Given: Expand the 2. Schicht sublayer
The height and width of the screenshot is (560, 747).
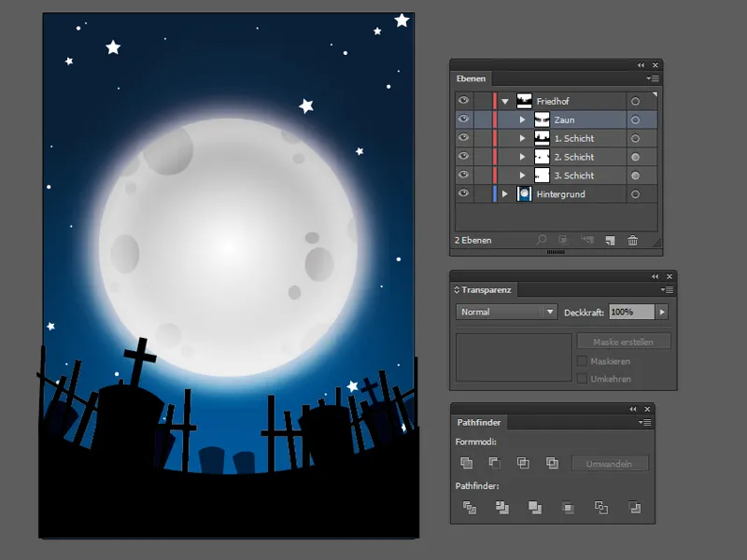Looking at the screenshot, I should click(x=522, y=157).
